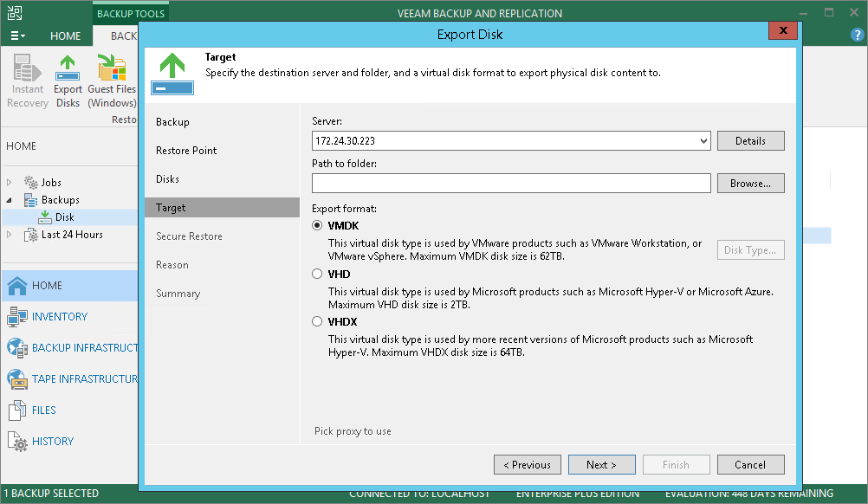
Task: Click the Export Disks ribbon icon
Action: pyautogui.click(x=68, y=68)
